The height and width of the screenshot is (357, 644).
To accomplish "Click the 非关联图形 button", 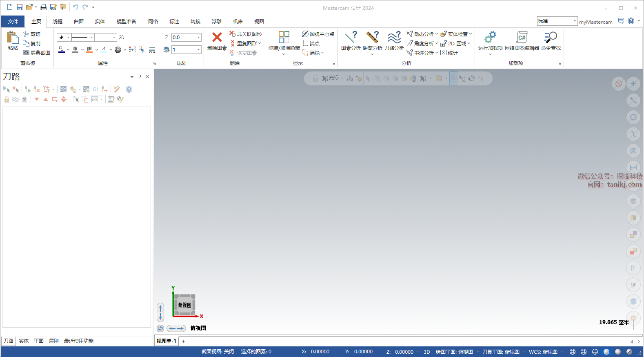I will (x=246, y=34).
